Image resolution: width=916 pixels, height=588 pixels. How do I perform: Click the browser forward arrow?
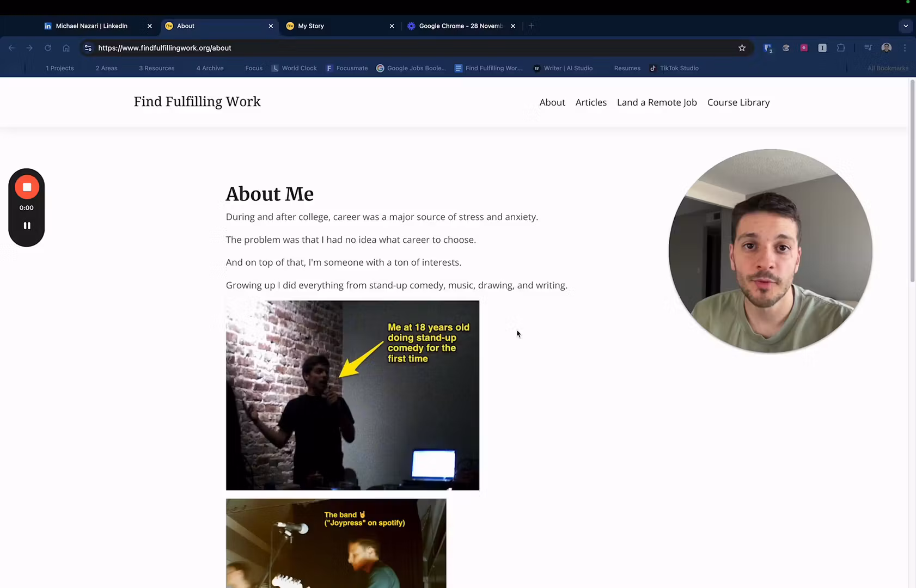coord(29,48)
